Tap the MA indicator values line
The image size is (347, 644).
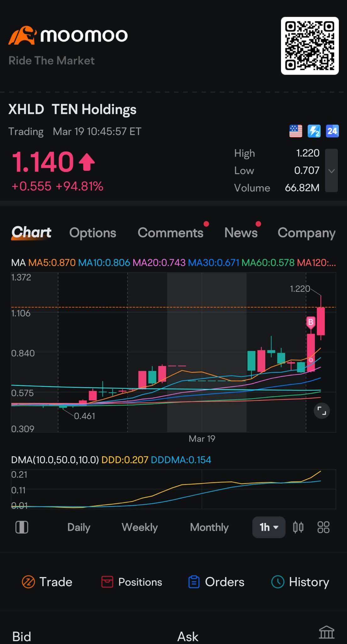173,263
